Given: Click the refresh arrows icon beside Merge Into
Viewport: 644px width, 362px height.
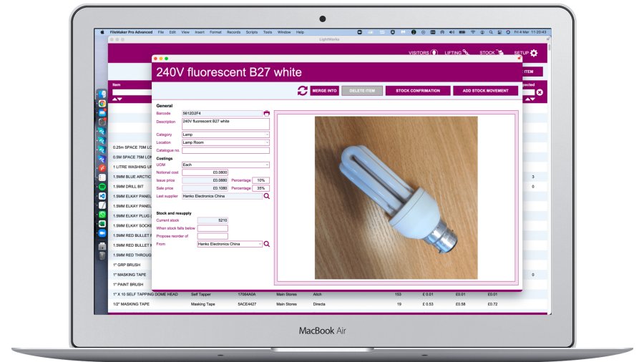Looking at the screenshot, I should pos(303,91).
